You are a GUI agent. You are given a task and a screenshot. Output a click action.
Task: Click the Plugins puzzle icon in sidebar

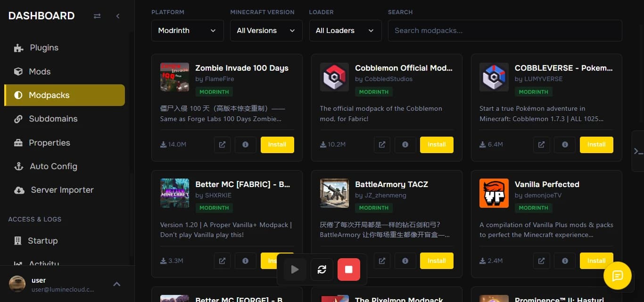[18, 48]
